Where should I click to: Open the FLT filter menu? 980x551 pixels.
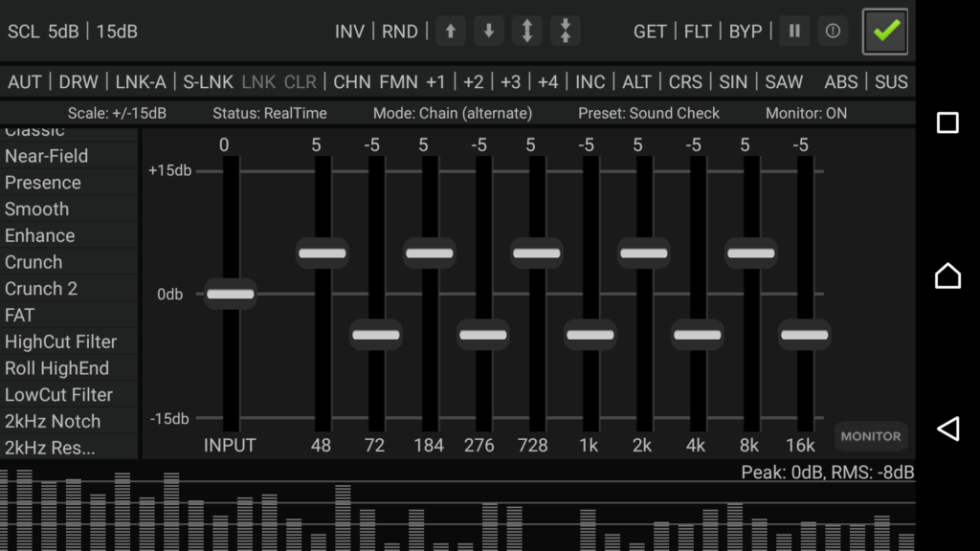pyautogui.click(x=698, y=31)
